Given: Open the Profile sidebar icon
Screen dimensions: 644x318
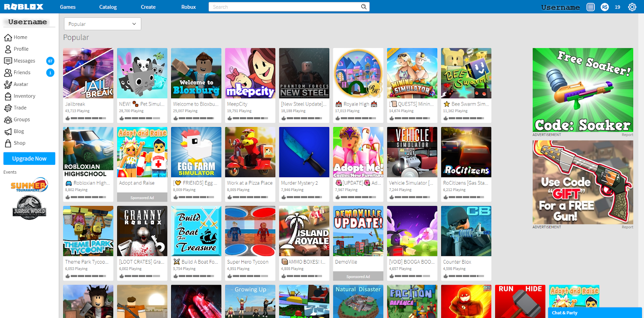Looking at the screenshot, I should click(8, 49).
